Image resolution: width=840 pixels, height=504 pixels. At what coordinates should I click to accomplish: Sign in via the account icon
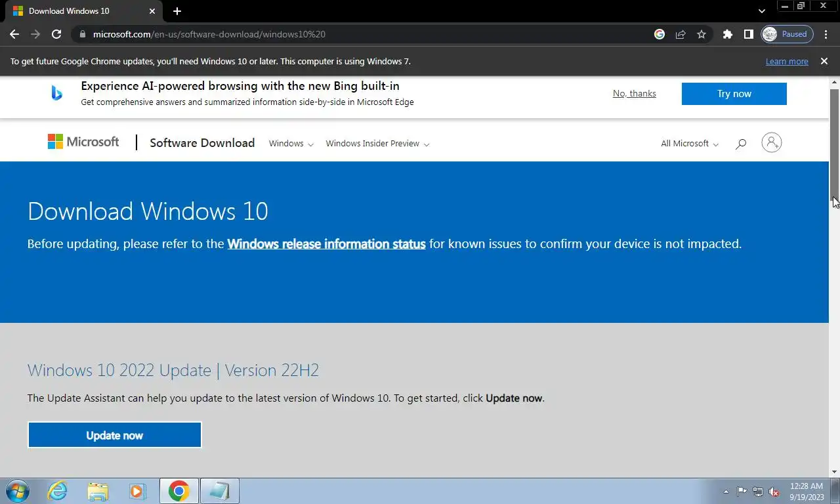point(772,142)
